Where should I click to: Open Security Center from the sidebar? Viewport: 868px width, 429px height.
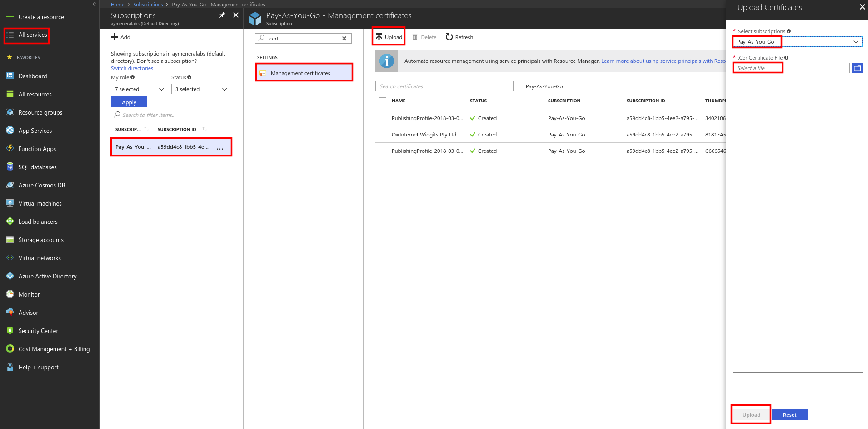(38, 331)
